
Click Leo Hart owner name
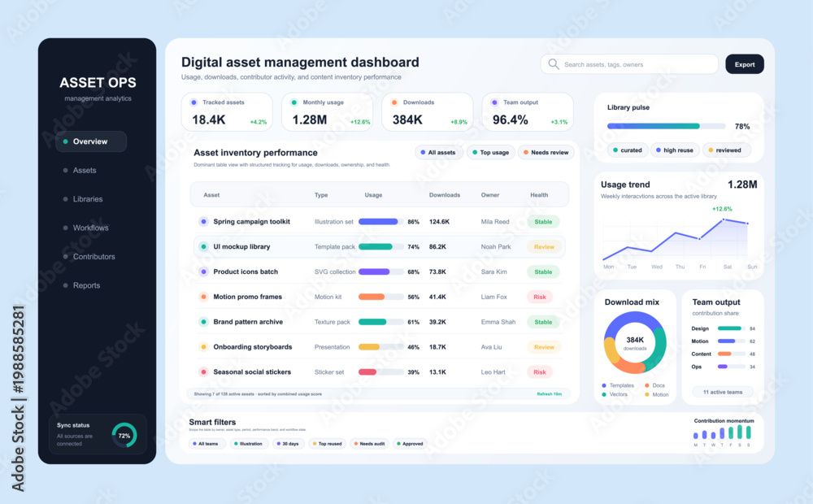pyautogui.click(x=493, y=372)
